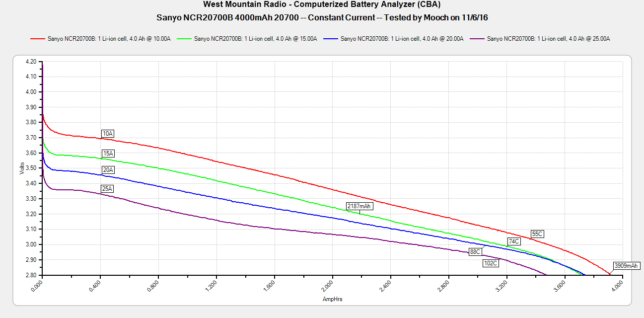The width and height of the screenshot is (644, 318).
Task: Click the red 10.00A legend line swatch
Action: coord(38,39)
